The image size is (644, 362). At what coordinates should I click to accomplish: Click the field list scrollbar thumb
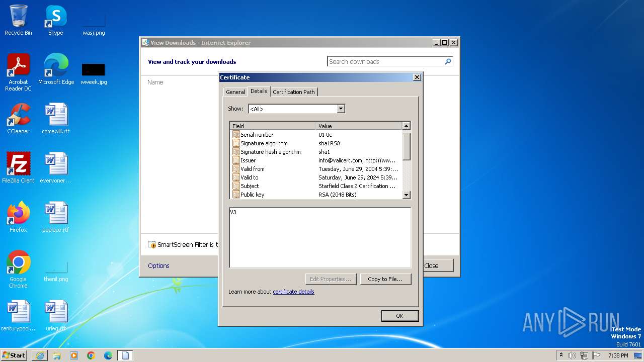pos(407,146)
